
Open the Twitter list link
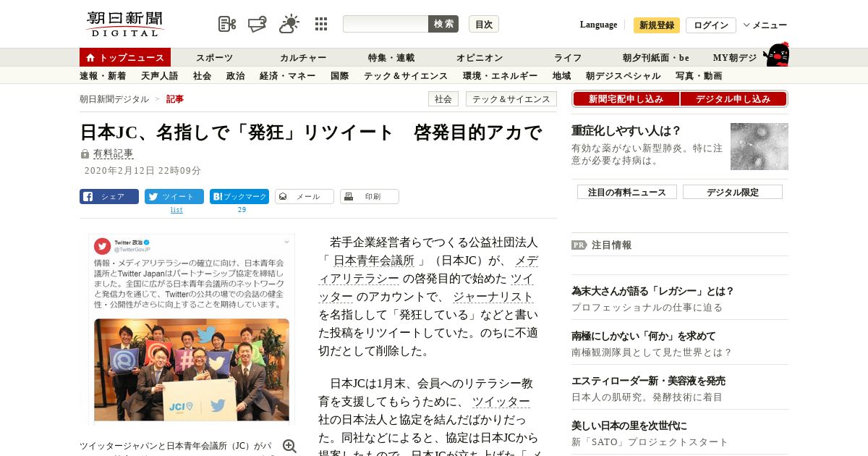(176, 210)
